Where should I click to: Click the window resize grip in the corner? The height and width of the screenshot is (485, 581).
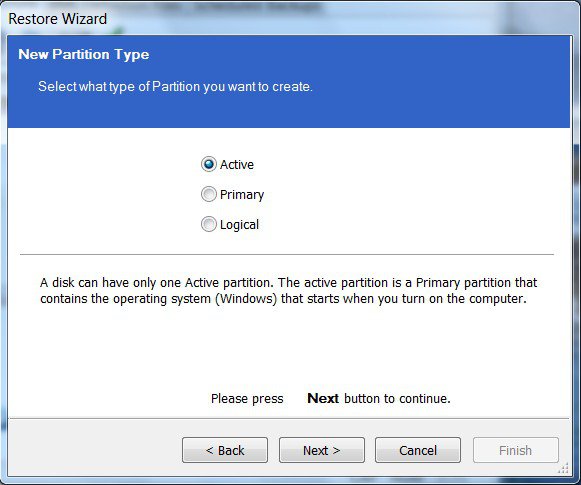pos(564,468)
